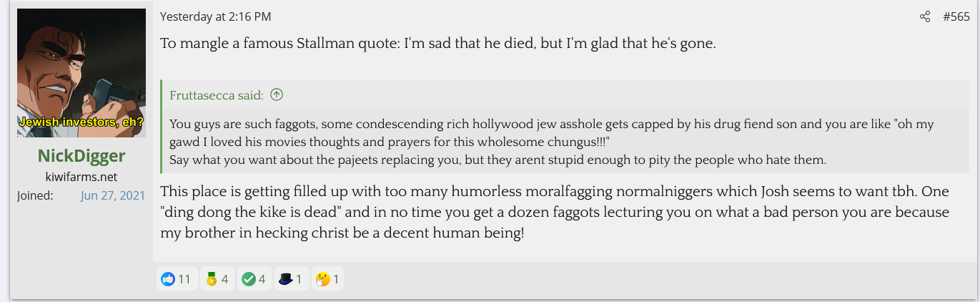980x302 pixels.
Task: Click the medal reaction count of 4
Action: pos(224,279)
